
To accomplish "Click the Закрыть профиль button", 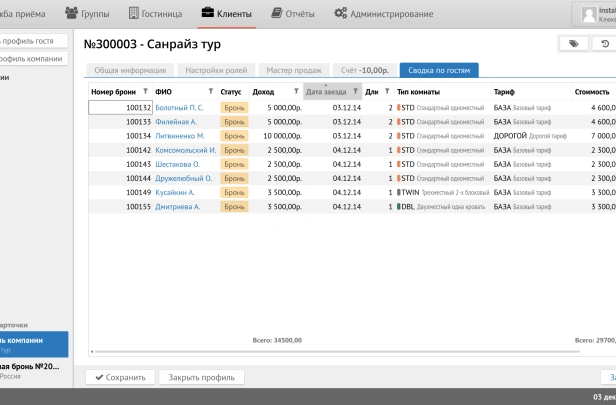I will [201, 377].
